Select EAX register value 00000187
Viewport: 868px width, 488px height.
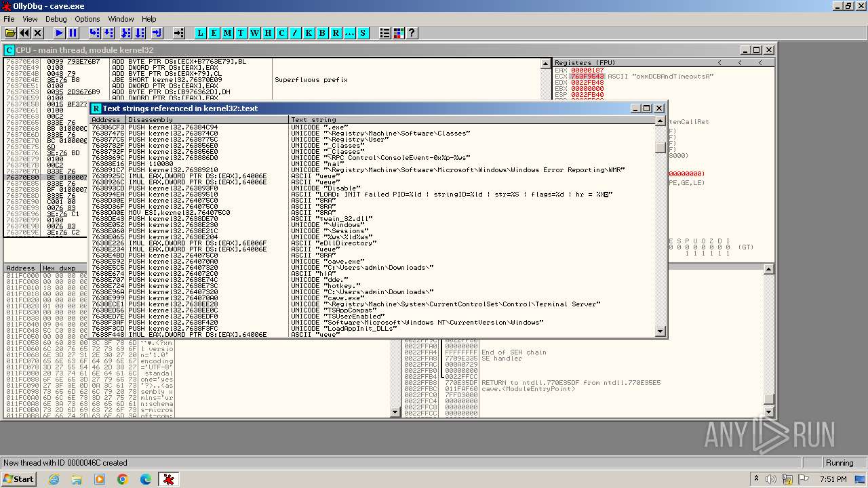[x=587, y=70]
